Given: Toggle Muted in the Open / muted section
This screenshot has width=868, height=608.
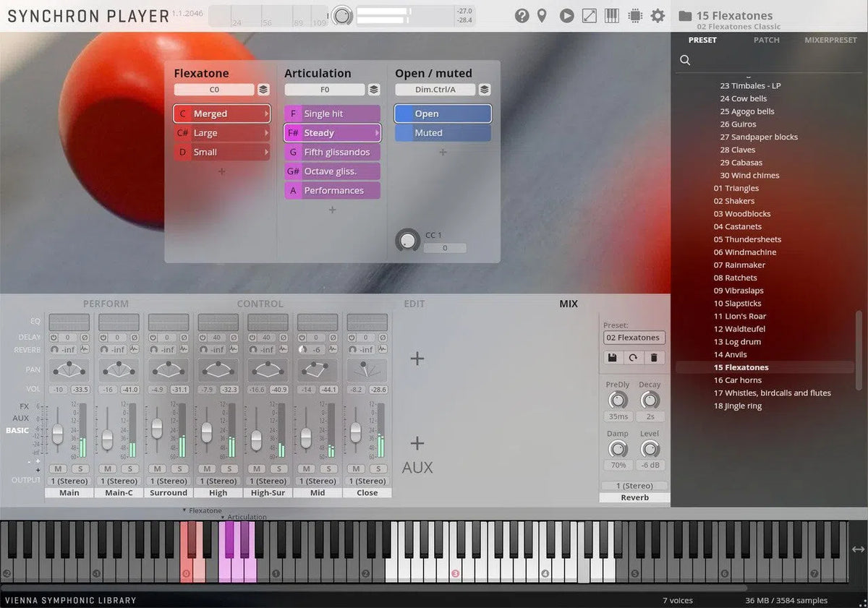Looking at the screenshot, I should pos(442,132).
